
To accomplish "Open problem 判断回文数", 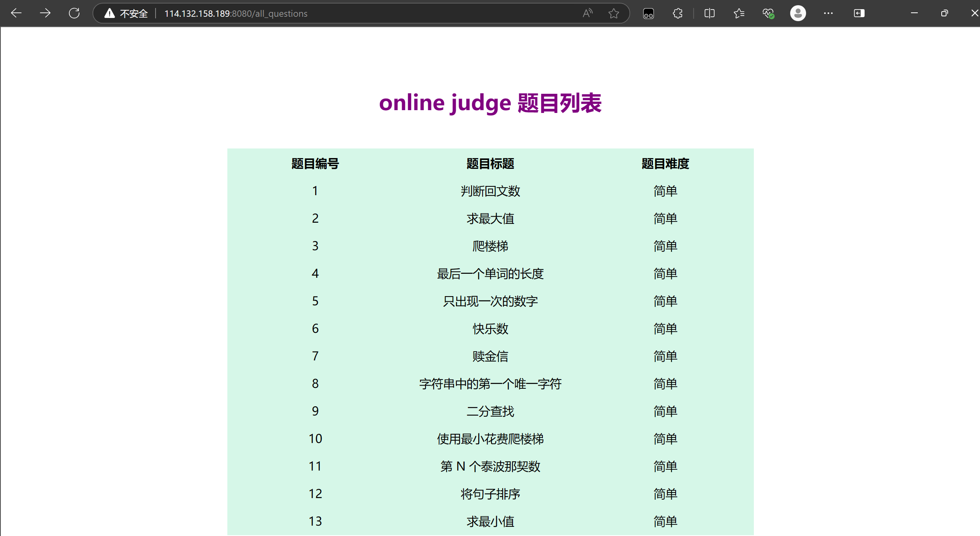I will (x=490, y=191).
